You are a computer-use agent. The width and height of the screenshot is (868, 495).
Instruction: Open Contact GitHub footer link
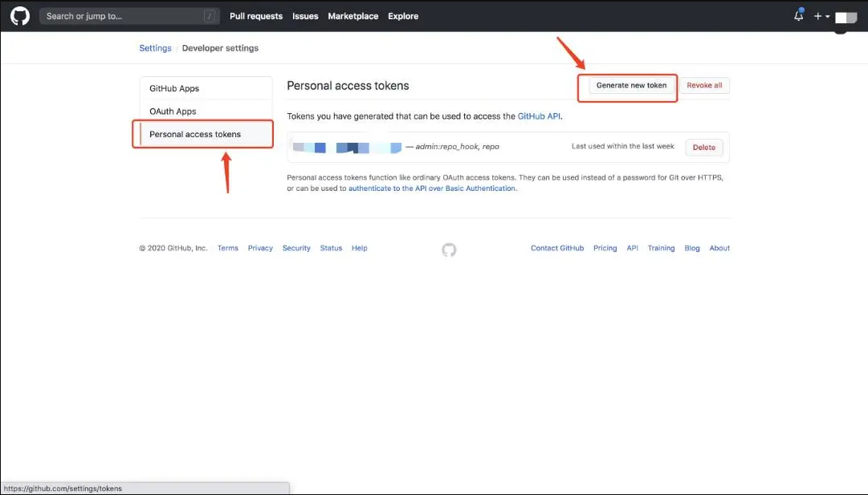click(557, 249)
